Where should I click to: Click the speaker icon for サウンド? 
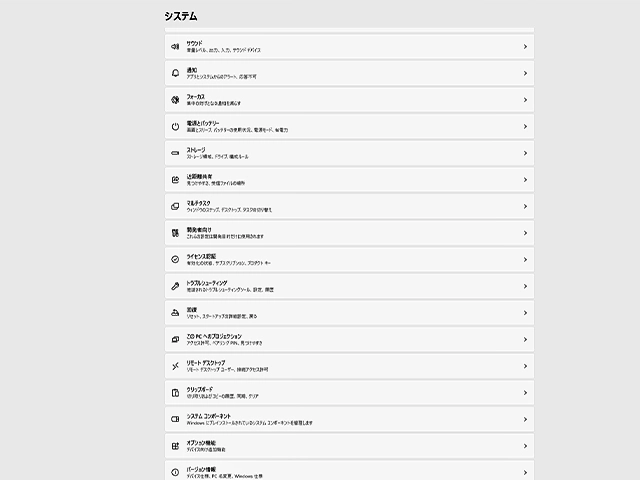click(x=175, y=47)
